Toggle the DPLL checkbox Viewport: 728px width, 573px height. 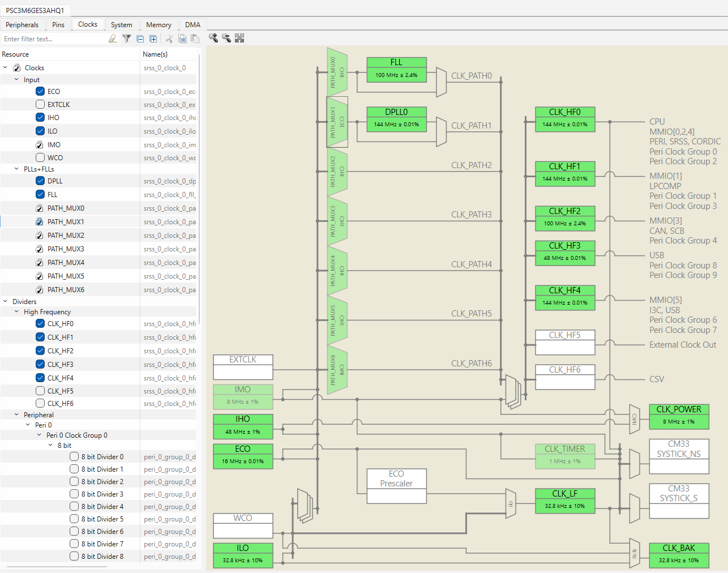tap(40, 181)
